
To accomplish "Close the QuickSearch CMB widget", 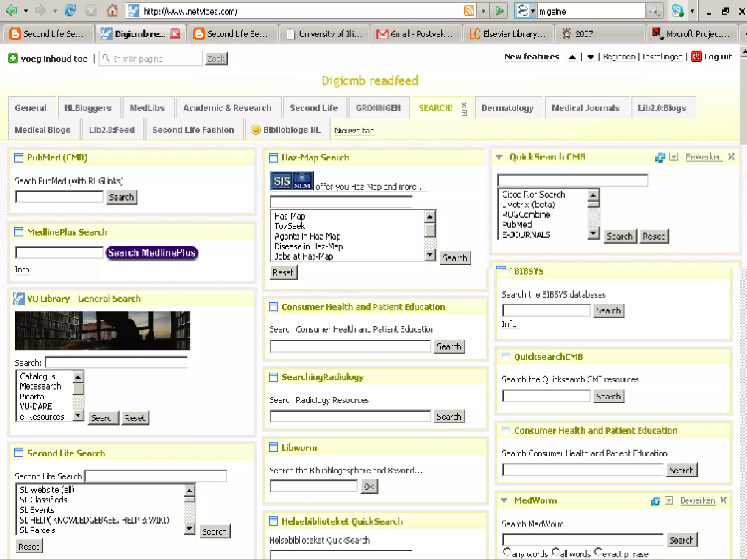I will 731,157.
